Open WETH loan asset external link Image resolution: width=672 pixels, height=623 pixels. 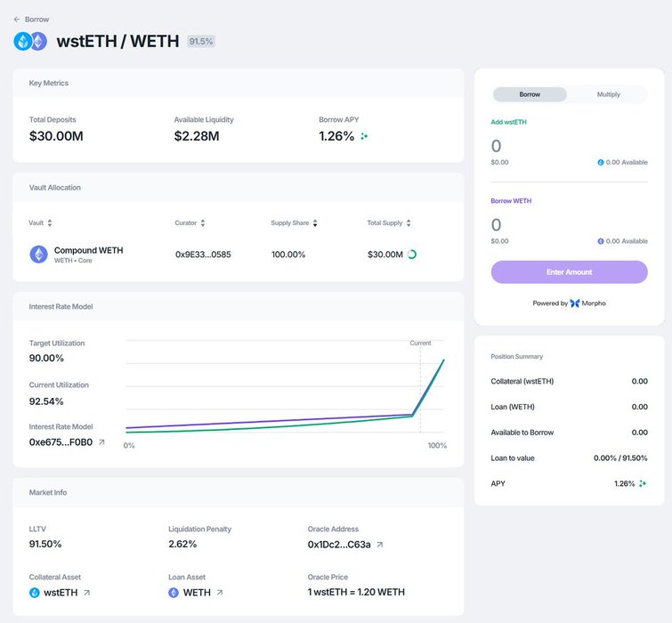click(220, 593)
